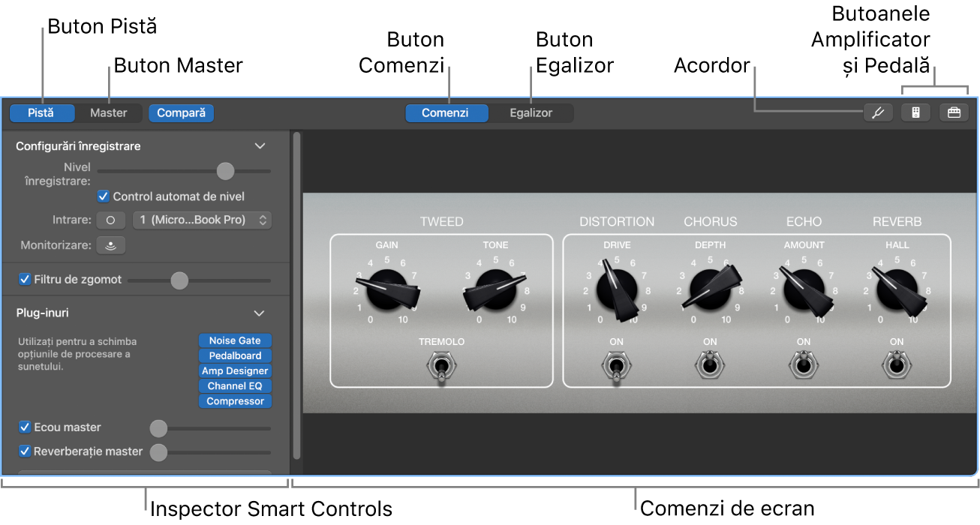Flip the Distortion ON switch
980x525 pixels.
click(x=616, y=367)
